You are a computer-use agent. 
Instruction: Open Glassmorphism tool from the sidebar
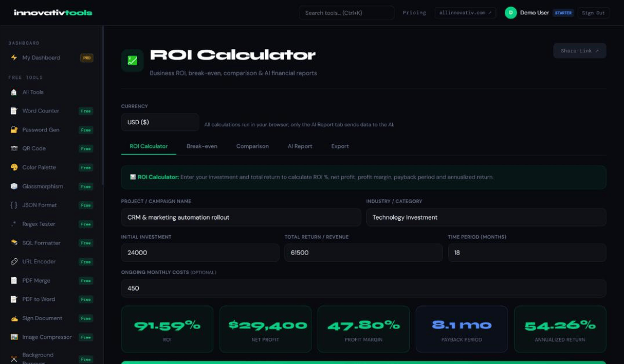pos(51,186)
